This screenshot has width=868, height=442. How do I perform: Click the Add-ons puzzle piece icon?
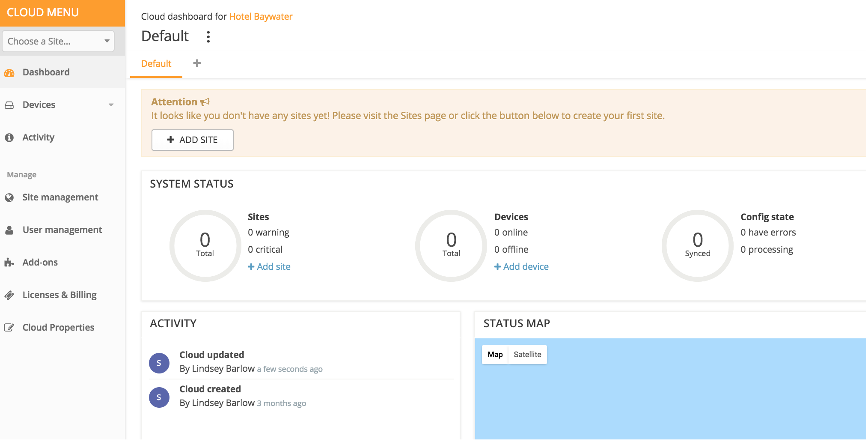[x=9, y=263]
